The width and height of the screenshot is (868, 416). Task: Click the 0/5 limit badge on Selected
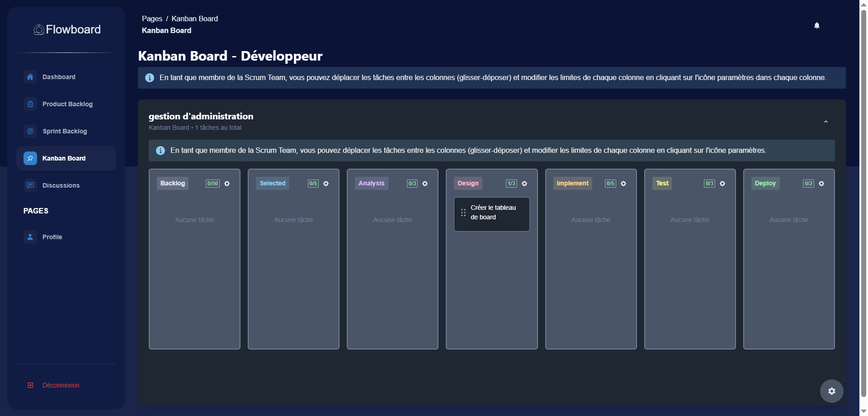click(313, 184)
